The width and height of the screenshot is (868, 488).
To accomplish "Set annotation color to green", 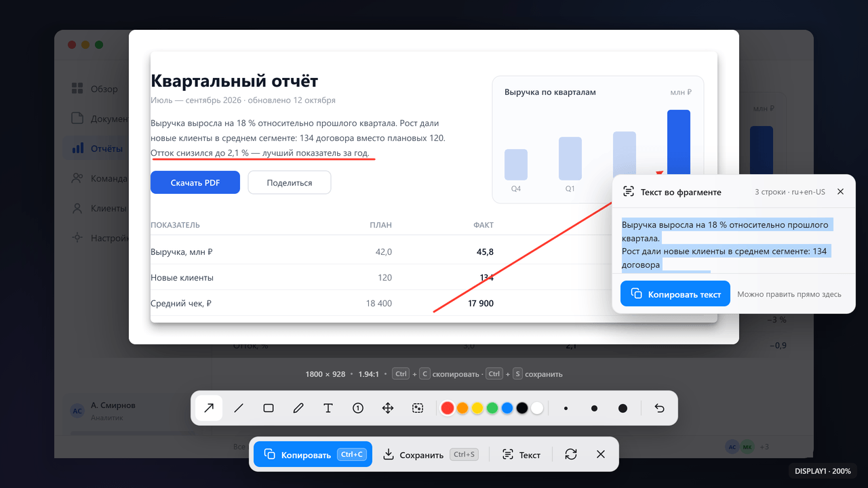I will (x=492, y=408).
